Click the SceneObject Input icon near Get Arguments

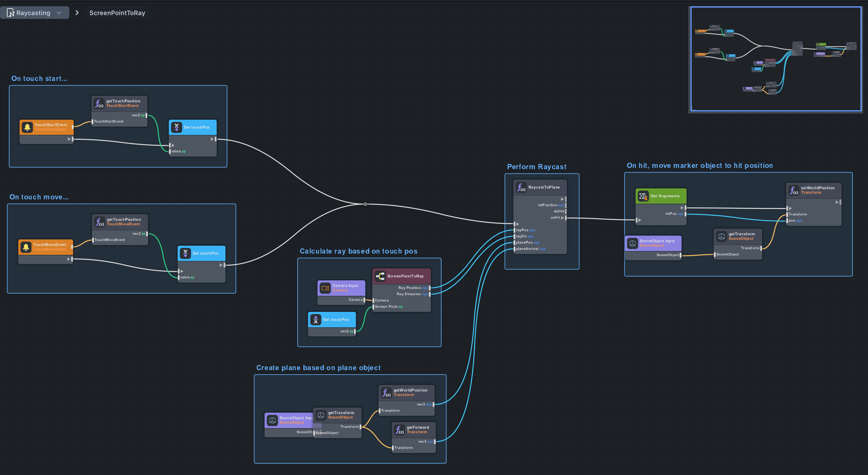632,243
